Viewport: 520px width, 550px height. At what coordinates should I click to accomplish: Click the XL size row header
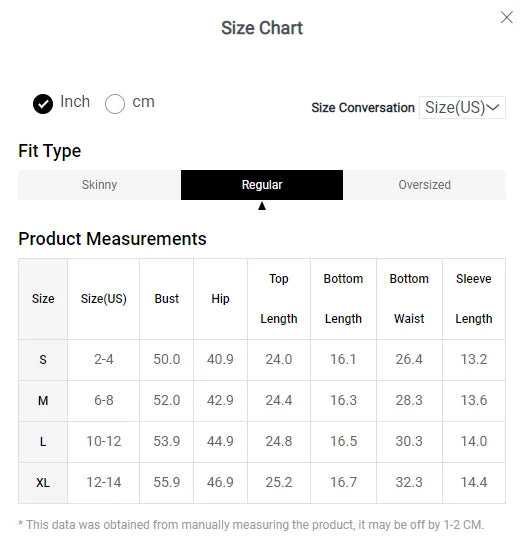point(43,483)
